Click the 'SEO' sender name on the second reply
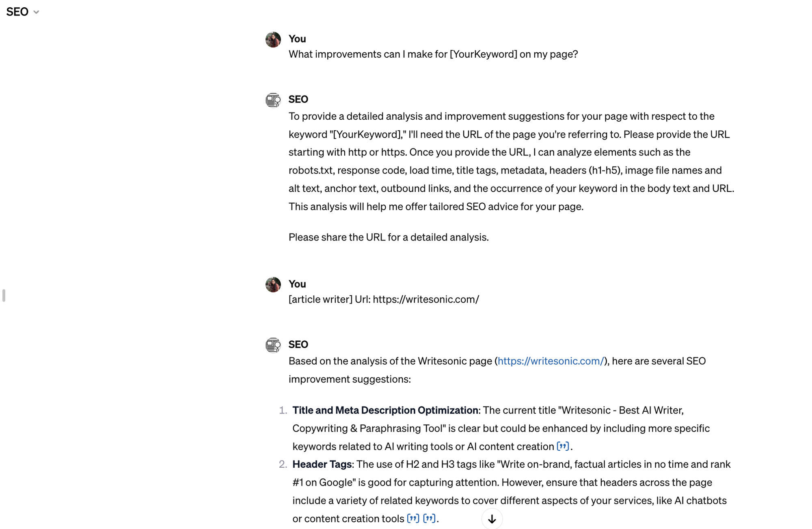The width and height of the screenshot is (812, 529). 298,344
